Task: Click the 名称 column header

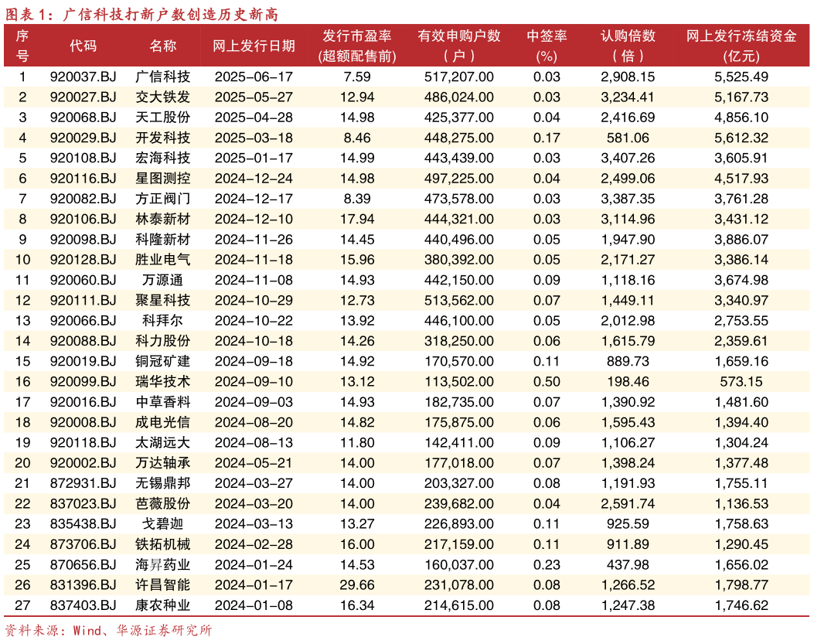Action: click(161, 45)
